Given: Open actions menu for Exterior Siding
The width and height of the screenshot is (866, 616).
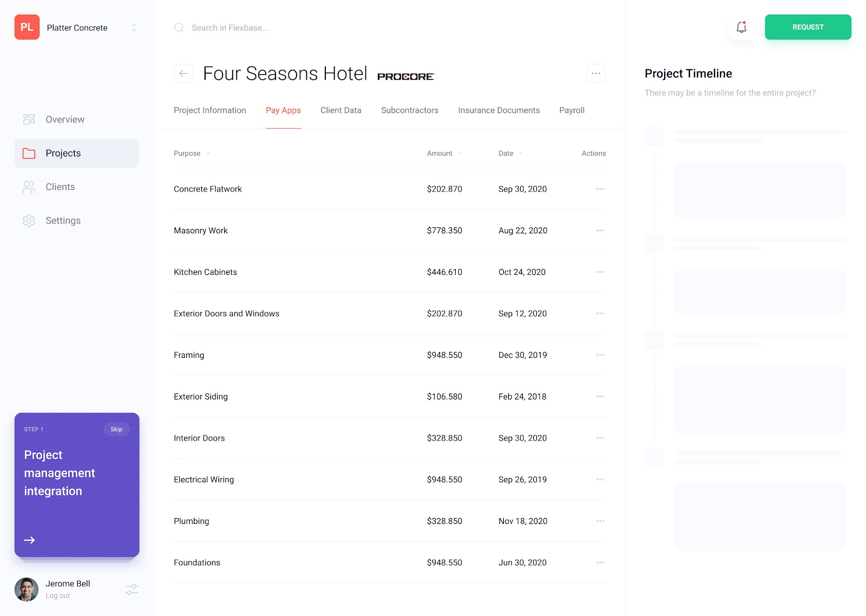Looking at the screenshot, I should point(600,397).
